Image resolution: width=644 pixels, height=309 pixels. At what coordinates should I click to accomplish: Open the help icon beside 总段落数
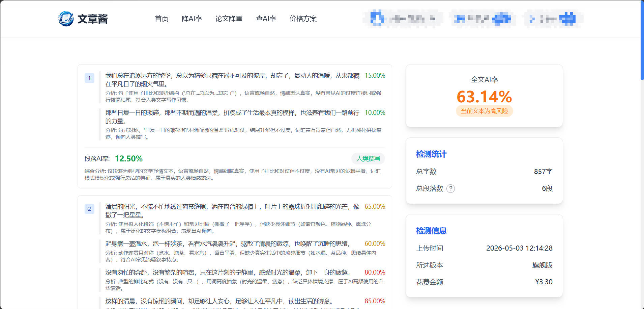click(x=450, y=188)
